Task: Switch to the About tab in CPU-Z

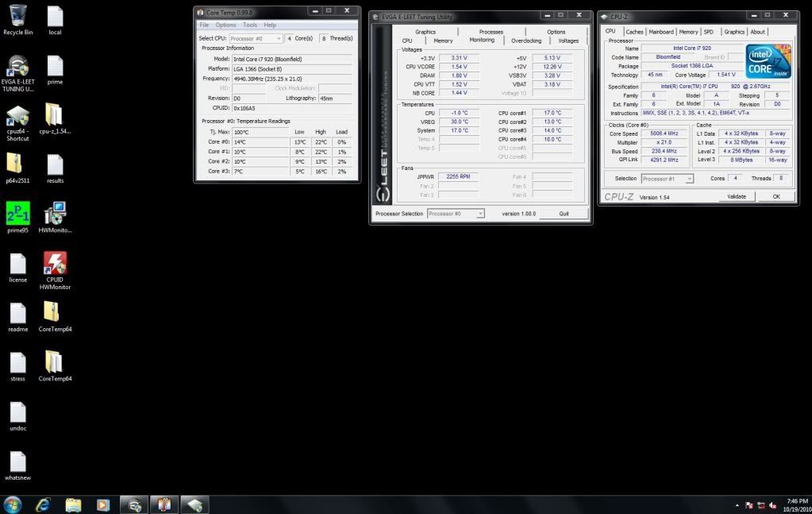Action: pyautogui.click(x=757, y=32)
